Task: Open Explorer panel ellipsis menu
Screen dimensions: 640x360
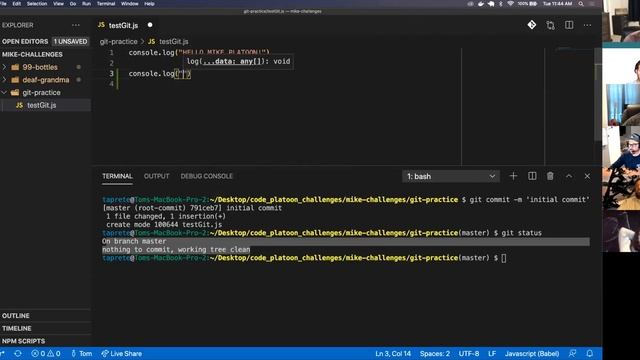Action: pyautogui.click(x=76, y=25)
